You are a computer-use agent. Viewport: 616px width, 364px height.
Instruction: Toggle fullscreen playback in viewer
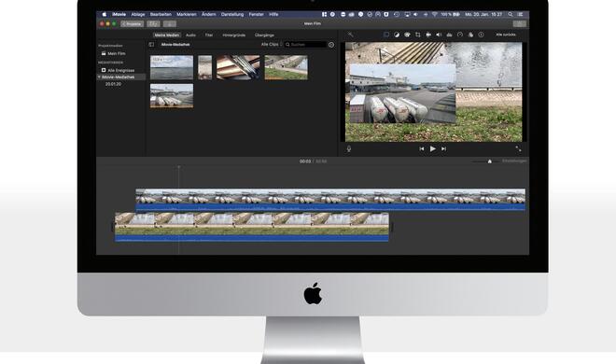(x=518, y=148)
